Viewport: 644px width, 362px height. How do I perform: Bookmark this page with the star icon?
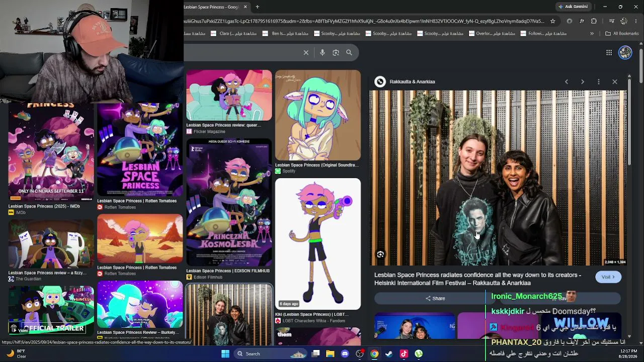tap(553, 21)
